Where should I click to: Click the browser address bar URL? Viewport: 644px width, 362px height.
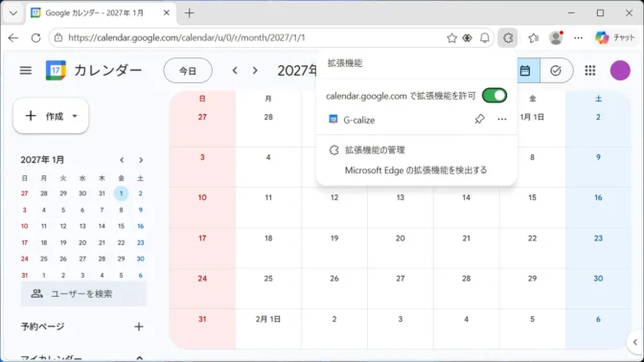(x=187, y=37)
